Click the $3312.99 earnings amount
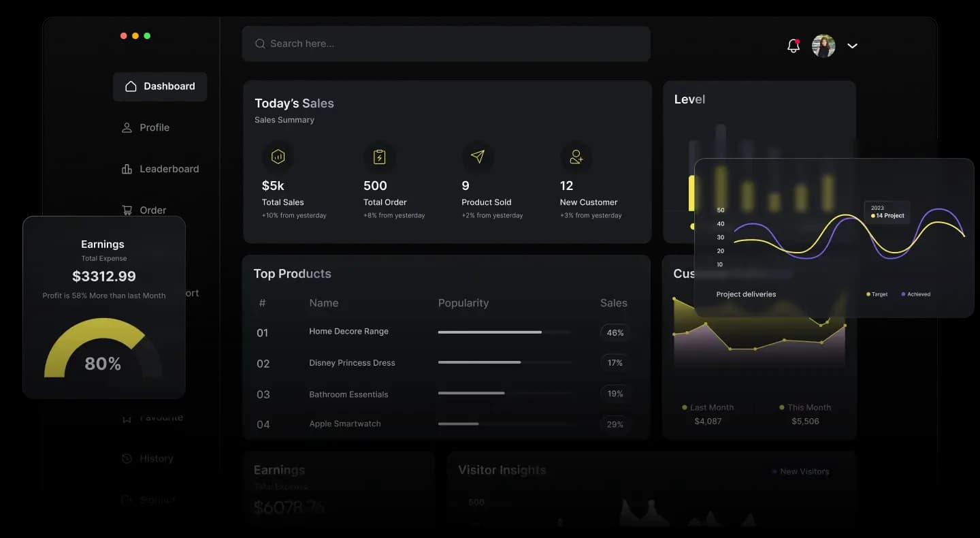Viewport: 980px width, 538px height. (104, 276)
